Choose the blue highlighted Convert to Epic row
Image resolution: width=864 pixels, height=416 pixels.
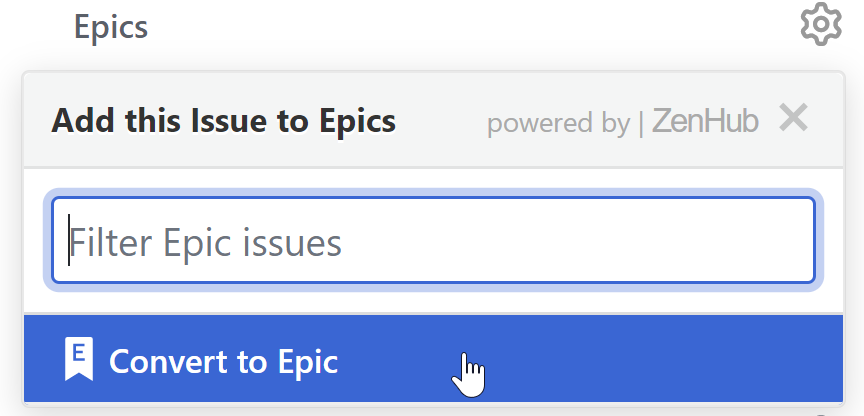click(433, 359)
